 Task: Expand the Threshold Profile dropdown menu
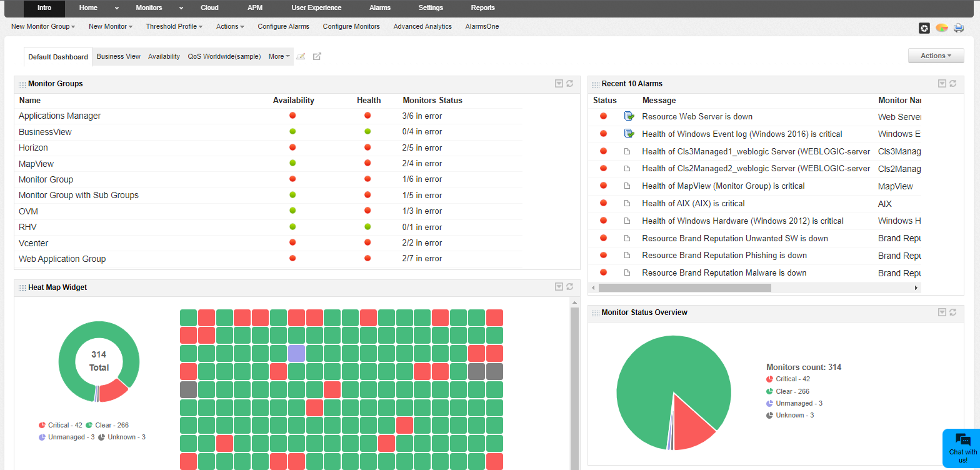174,27
